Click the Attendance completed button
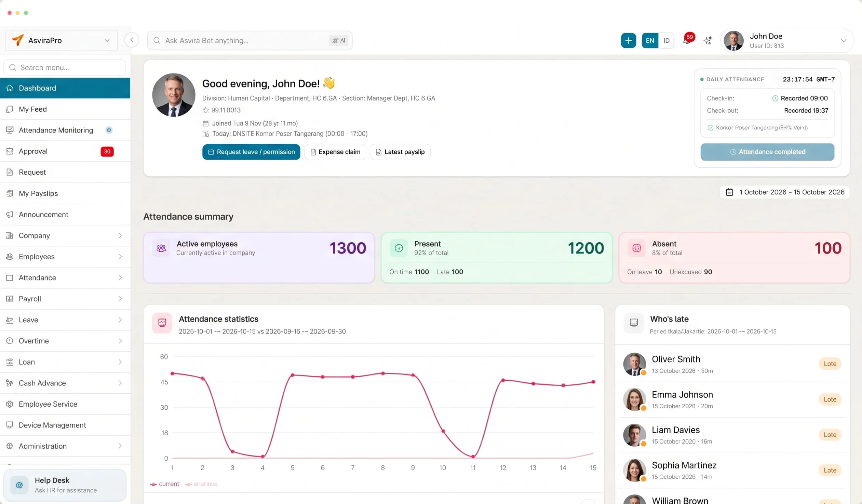Image resolution: width=862 pixels, height=504 pixels. point(767,152)
